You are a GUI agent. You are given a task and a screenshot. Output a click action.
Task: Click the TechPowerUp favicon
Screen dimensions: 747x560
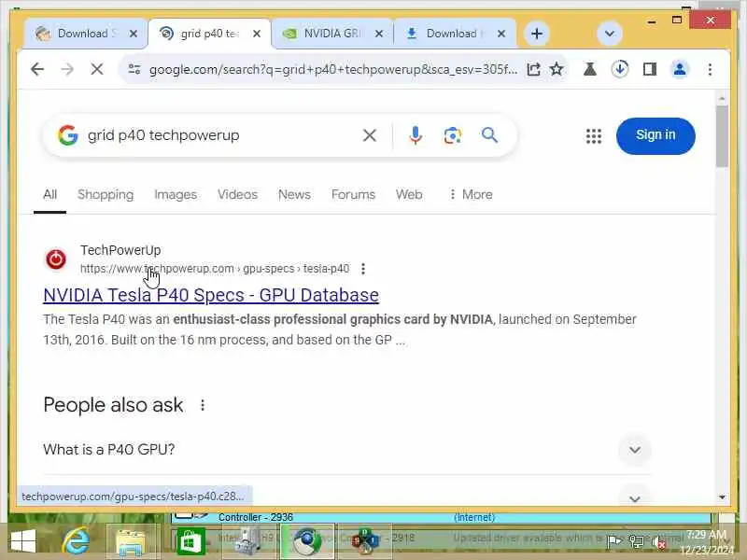(x=56, y=259)
